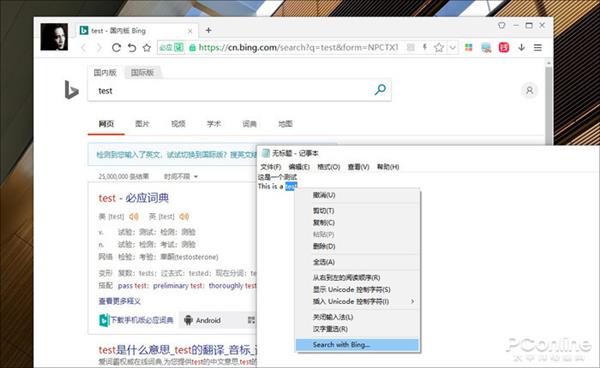Screen dimensions: 600x368
Task: Choose 关闭输入法(L) in the context menu
Action: 357,317
